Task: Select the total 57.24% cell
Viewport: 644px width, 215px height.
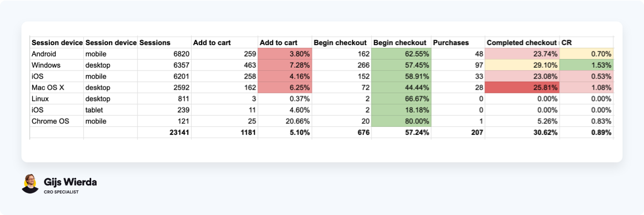Action: pos(401,132)
